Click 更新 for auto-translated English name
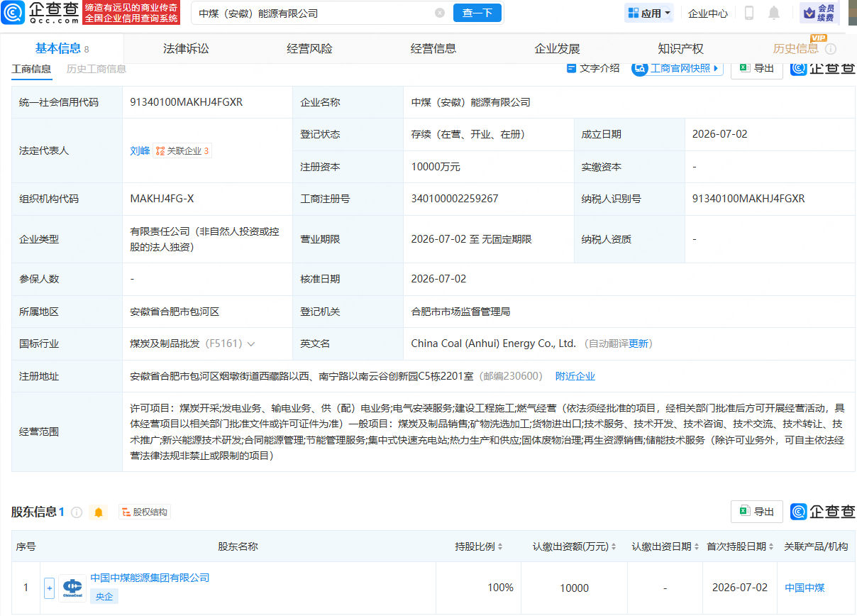 point(638,343)
